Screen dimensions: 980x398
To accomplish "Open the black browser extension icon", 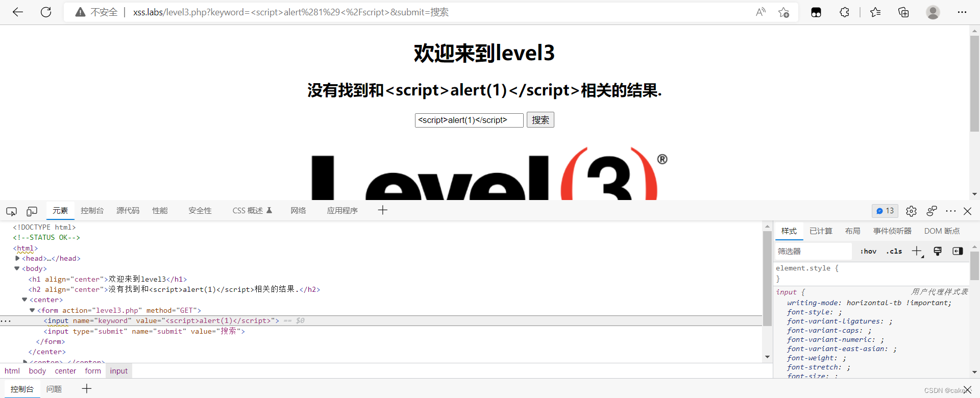I will point(816,12).
